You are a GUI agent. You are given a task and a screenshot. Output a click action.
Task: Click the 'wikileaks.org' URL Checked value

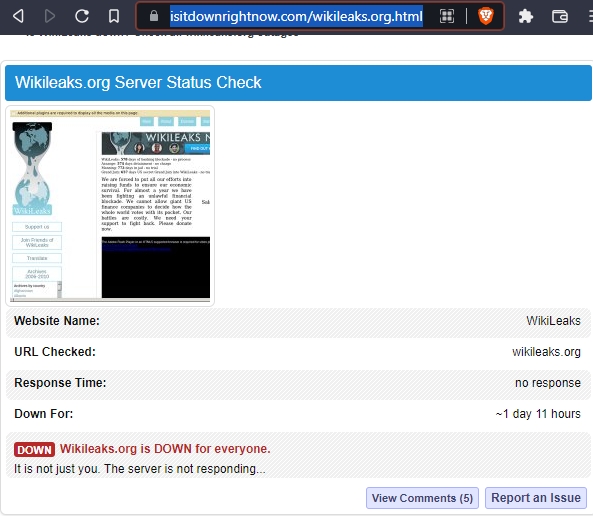(x=546, y=352)
